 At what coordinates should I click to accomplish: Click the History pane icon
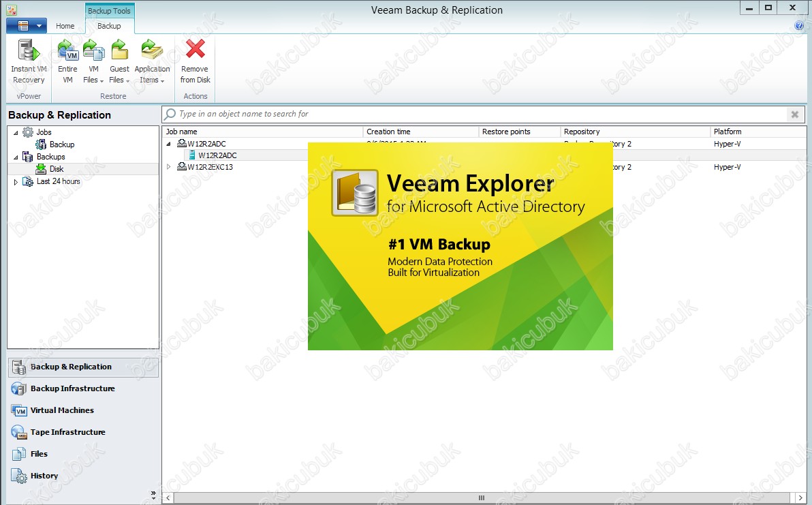pos(19,476)
